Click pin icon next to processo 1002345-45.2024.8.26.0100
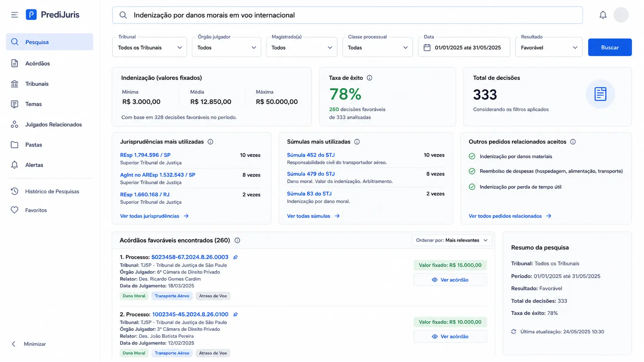The width and height of the screenshot is (644, 362). tap(235, 314)
